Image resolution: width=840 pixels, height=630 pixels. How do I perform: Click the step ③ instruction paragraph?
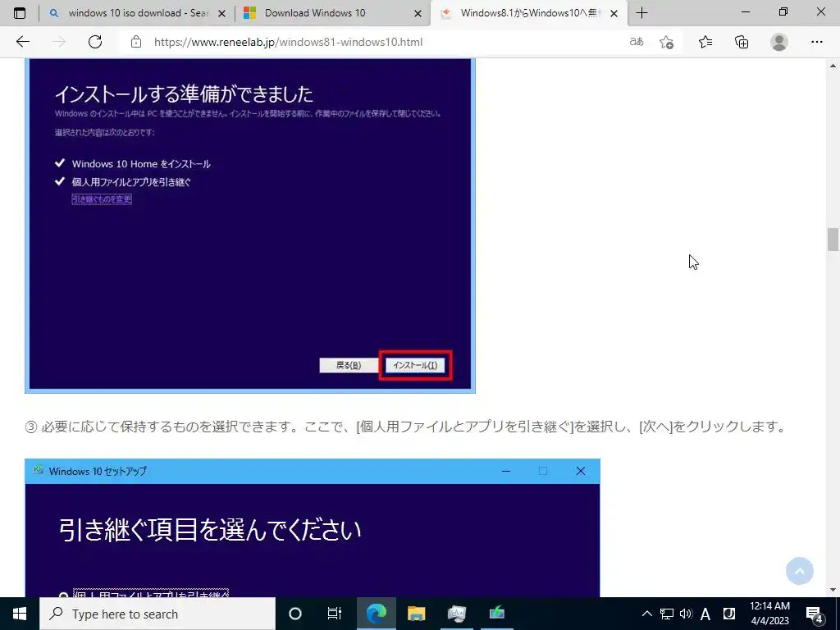[406, 427]
